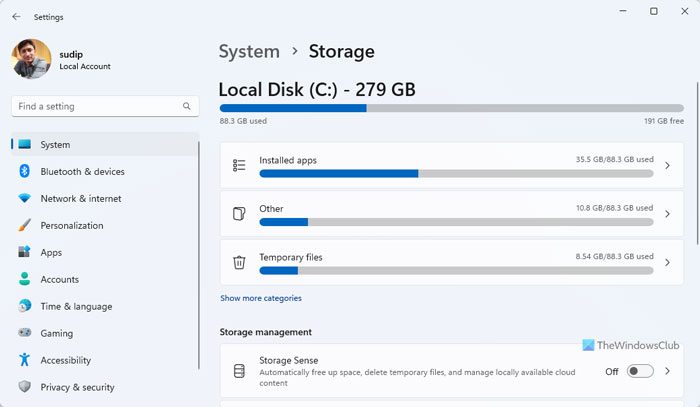700x407 pixels.
Task: Go to System breadcrumb link
Action: [249, 52]
